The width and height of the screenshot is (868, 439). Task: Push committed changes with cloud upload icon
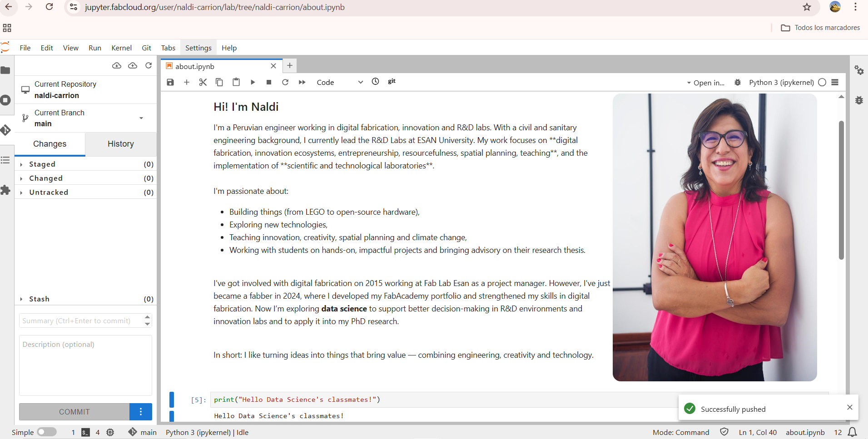pyautogui.click(x=133, y=66)
